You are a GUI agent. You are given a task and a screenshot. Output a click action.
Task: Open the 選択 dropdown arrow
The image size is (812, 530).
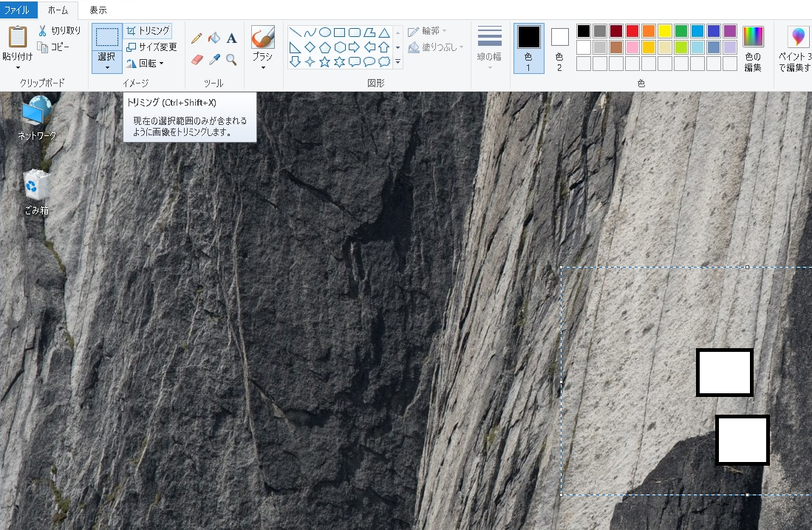coord(107,68)
